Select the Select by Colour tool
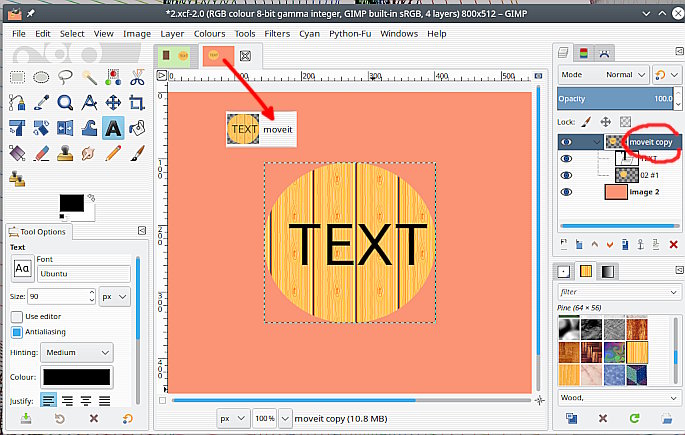Screen dimensions: 685x435 click(x=113, y=77)
